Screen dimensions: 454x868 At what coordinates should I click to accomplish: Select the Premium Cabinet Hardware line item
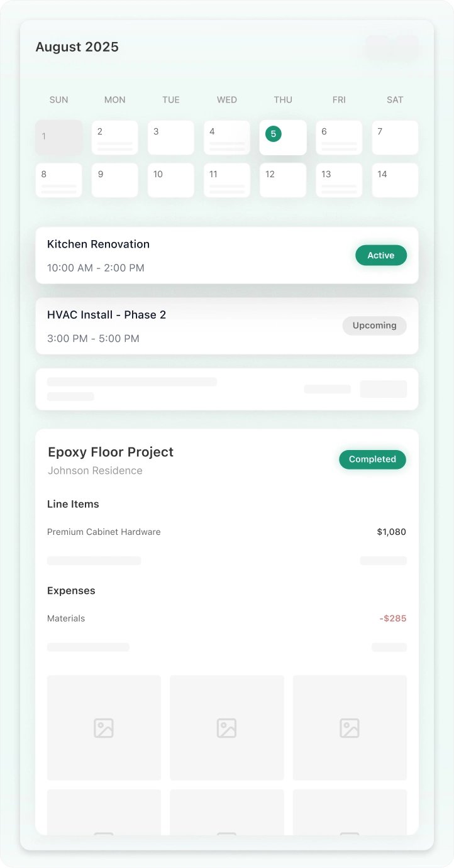tap(104, 532)
